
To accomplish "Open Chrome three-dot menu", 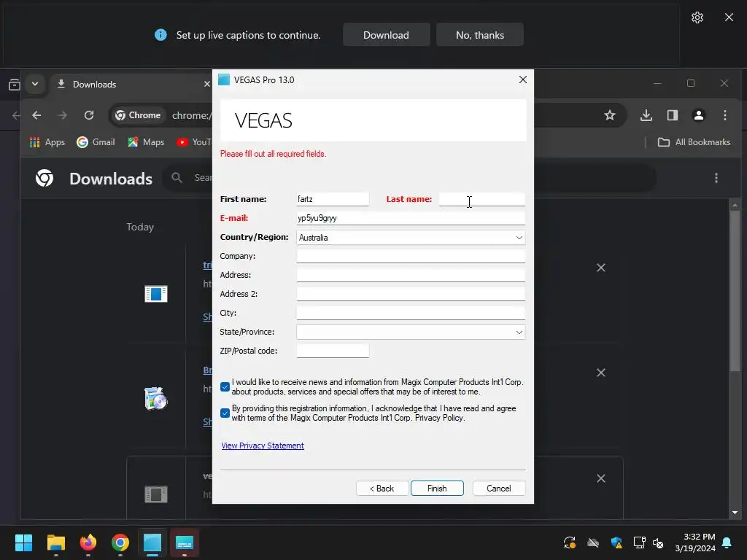I will (724, 115).
